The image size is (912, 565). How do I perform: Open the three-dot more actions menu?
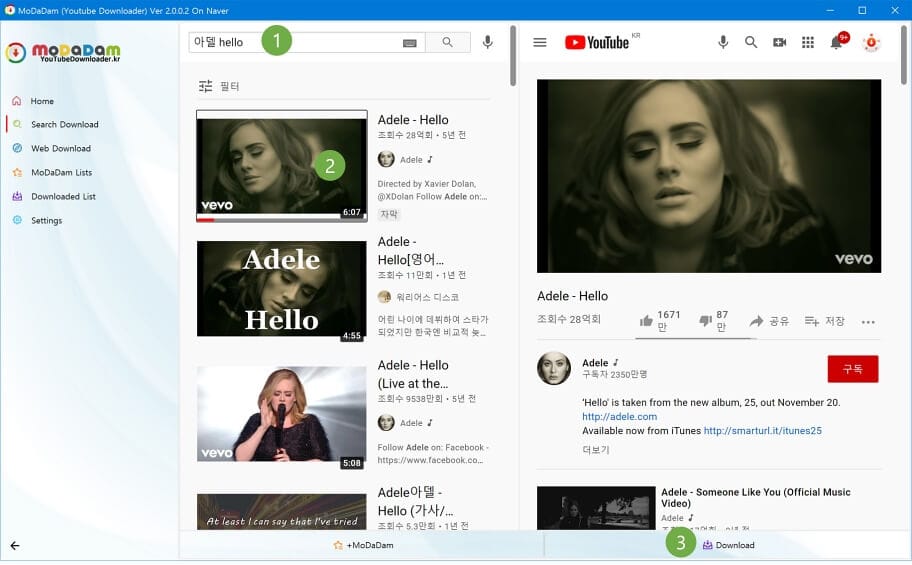(868, 322)
